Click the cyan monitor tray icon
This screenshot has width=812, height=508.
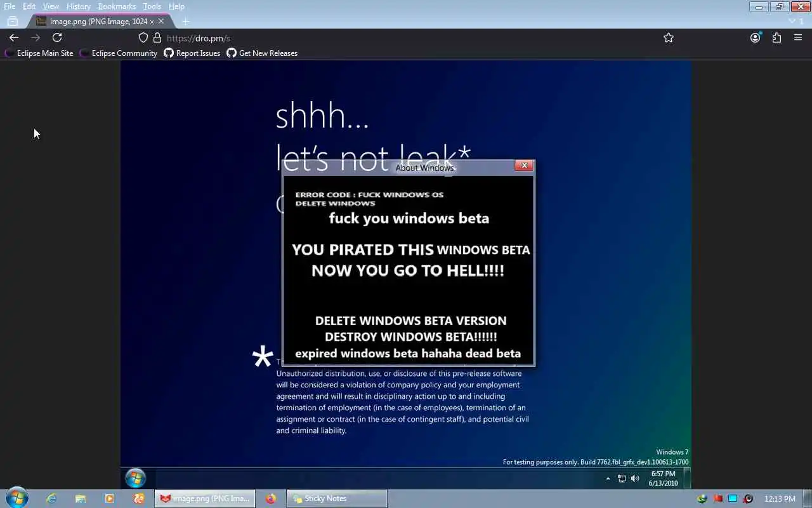[733, 498]
